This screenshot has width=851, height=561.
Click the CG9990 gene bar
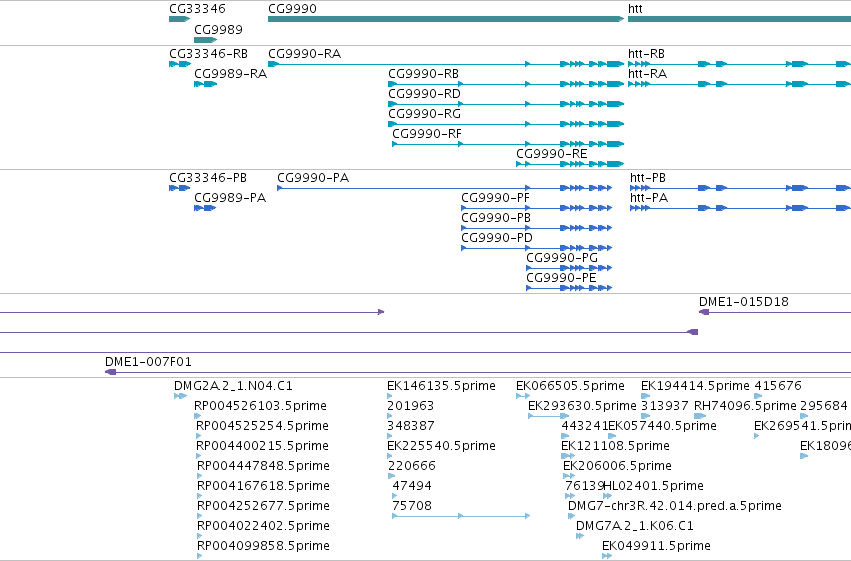pyautogui.click(x=446, y=19)
